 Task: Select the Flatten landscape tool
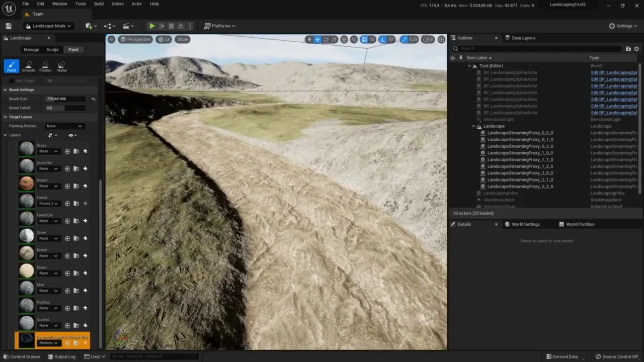pos(45,66)
